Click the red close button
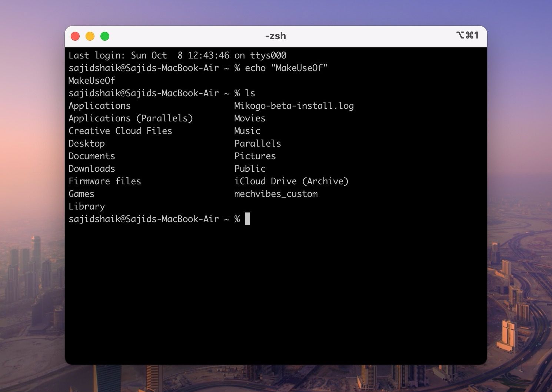The height and width of the screenshot is (392, 552). pos(75,36)
